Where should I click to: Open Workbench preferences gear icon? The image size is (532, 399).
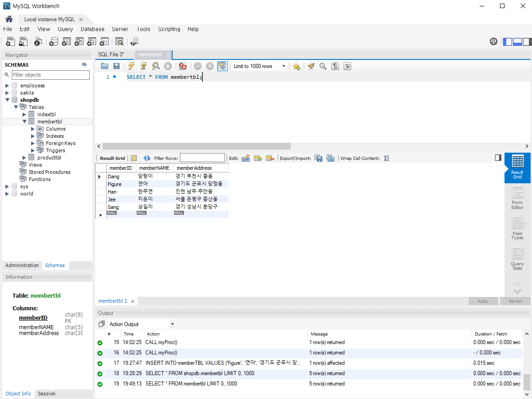(x=494, y=41)
